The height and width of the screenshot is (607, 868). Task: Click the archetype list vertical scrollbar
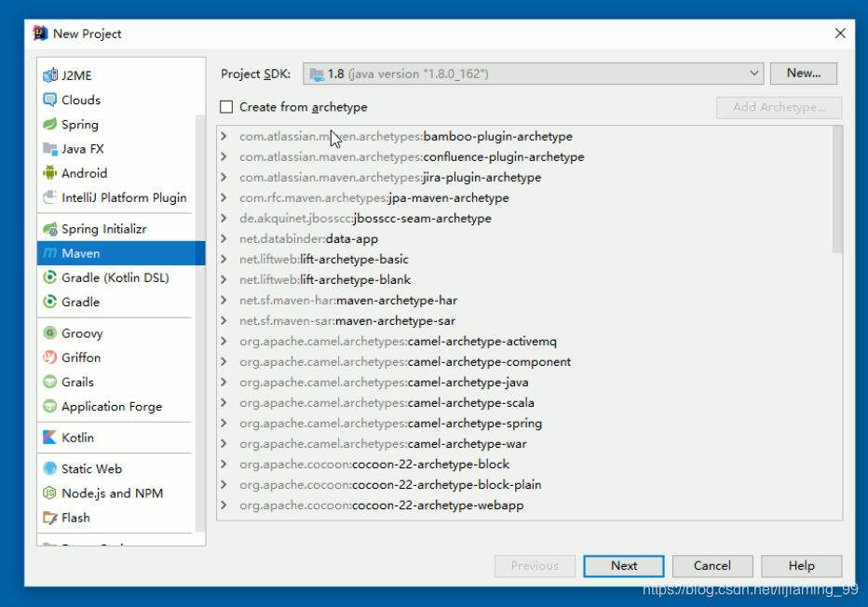(837, 189)
